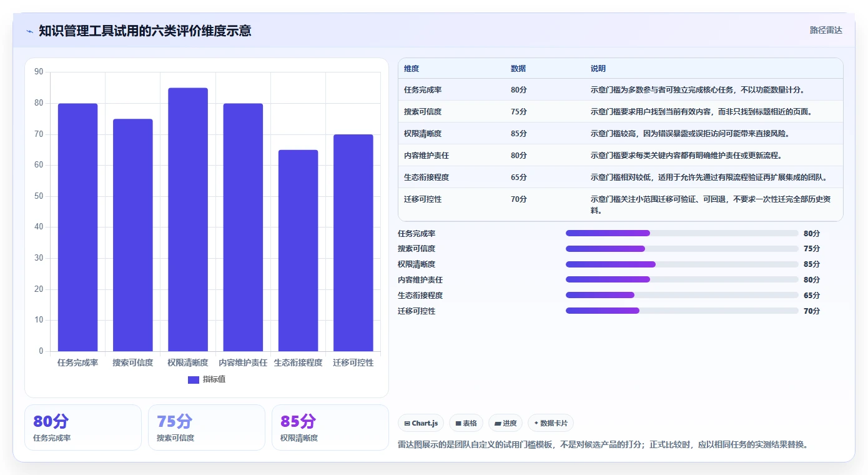Select the 生态衔接程度 table row name
Image resolution: width=868 pixels, height=475 pixels.
pos(427,177)
